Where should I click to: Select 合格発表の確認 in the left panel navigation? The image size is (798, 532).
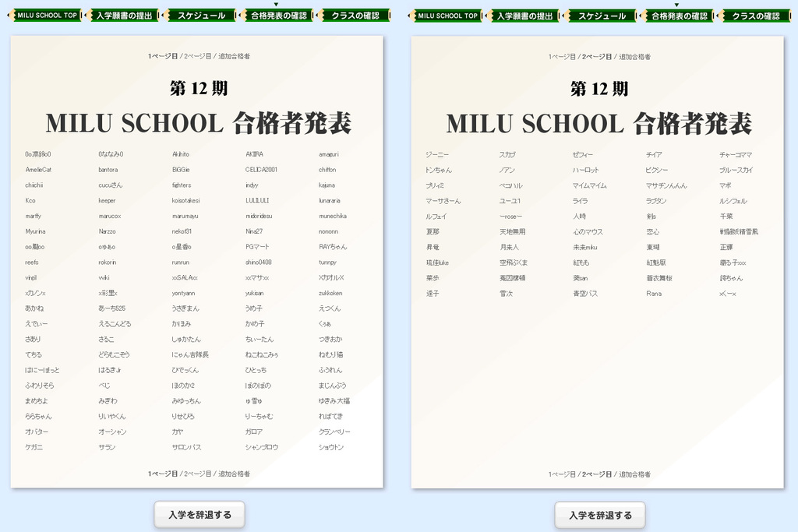(278, 16)
